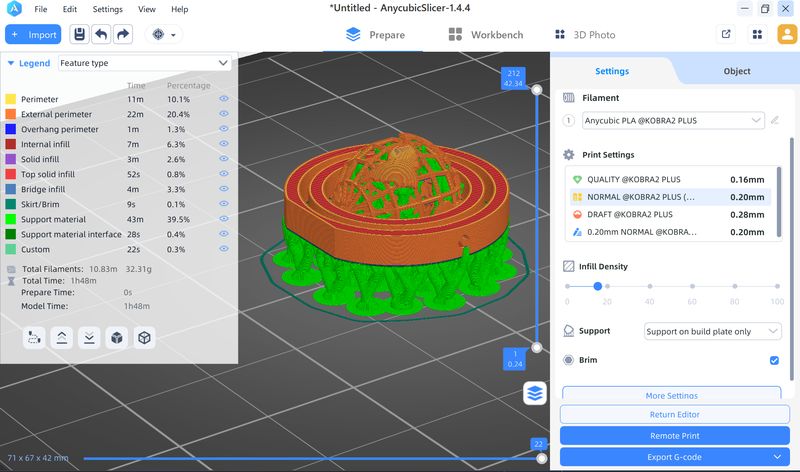
Task: Open the Edit menu
Action: coord(69,9)
